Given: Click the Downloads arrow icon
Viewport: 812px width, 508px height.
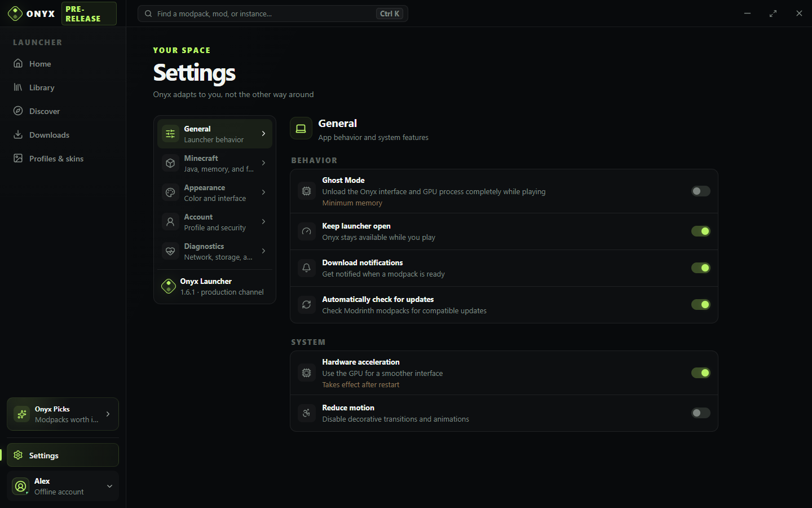Looking at the screenshot, I should click(x=18, y=134).
